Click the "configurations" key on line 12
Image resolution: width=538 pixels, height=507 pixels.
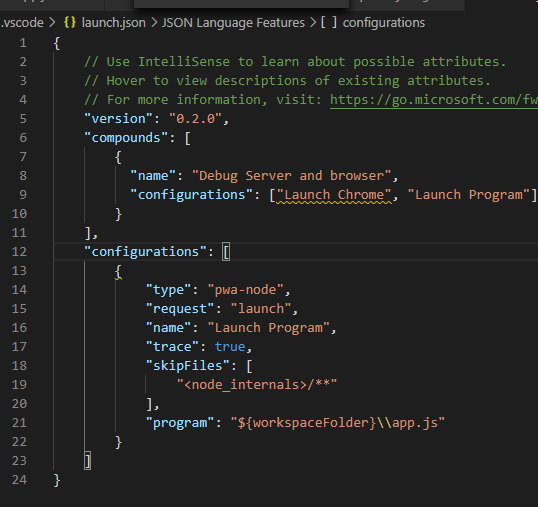tap(145, 252)
